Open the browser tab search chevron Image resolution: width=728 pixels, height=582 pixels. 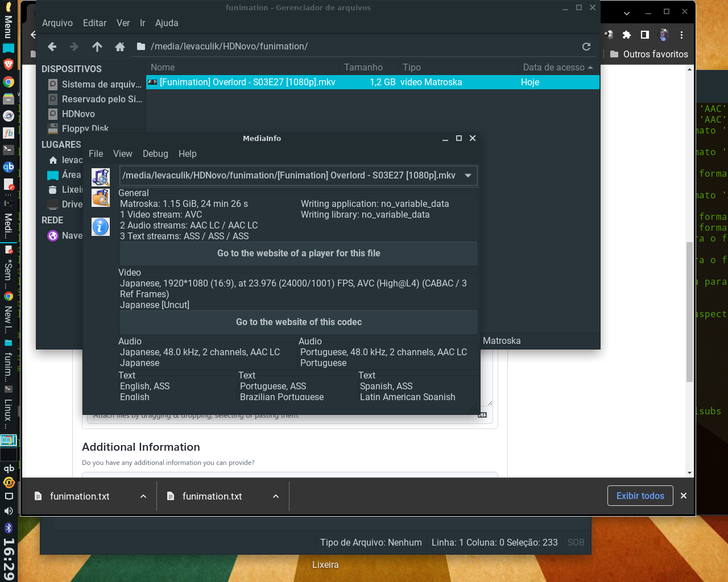click(627, 12)
